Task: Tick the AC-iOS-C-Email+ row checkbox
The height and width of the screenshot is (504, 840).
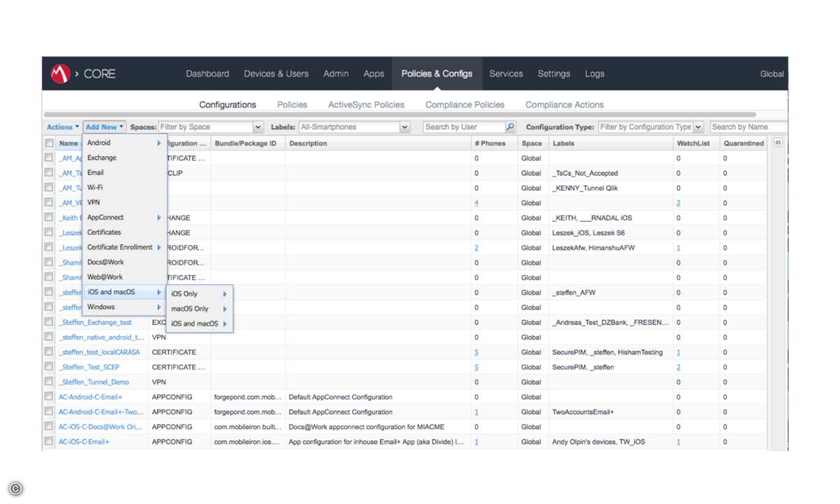Action: [x=49, y=441]
